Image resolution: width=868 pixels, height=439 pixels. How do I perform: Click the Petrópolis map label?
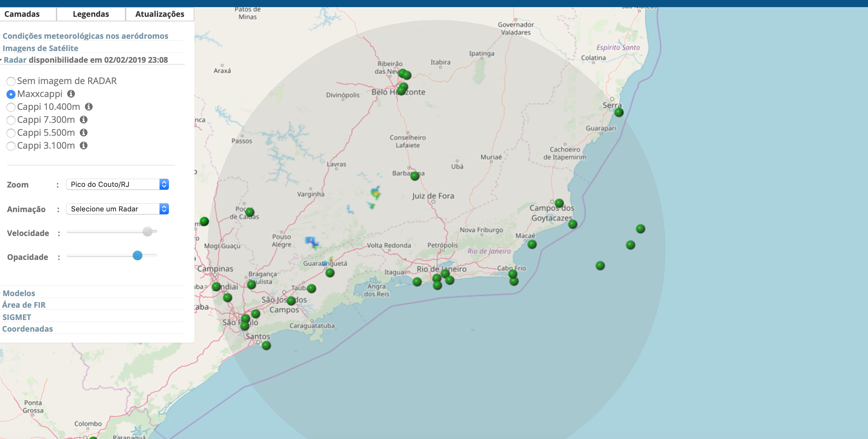point(442,245)
